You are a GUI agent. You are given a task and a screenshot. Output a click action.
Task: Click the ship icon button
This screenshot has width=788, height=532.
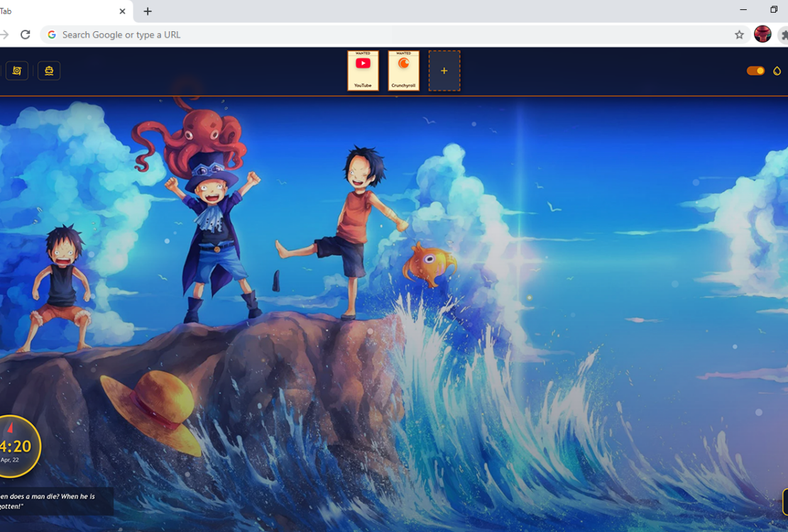click(49, 71)
